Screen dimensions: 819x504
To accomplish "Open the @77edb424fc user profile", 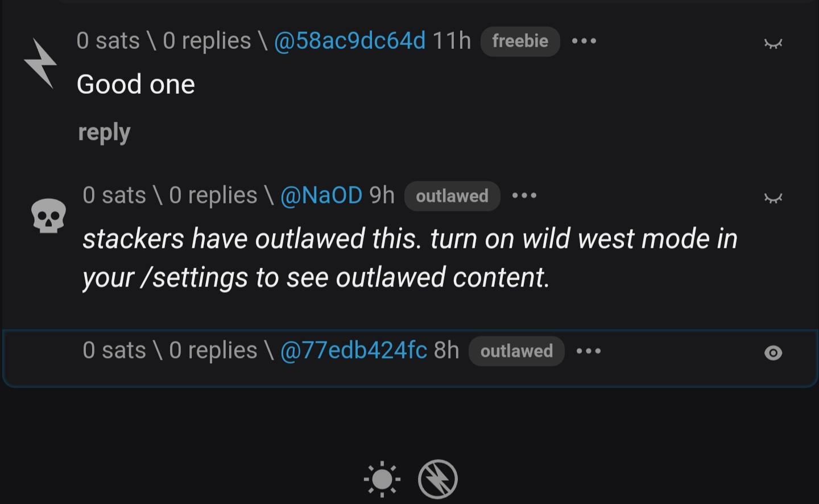I will tap(353, 351).
